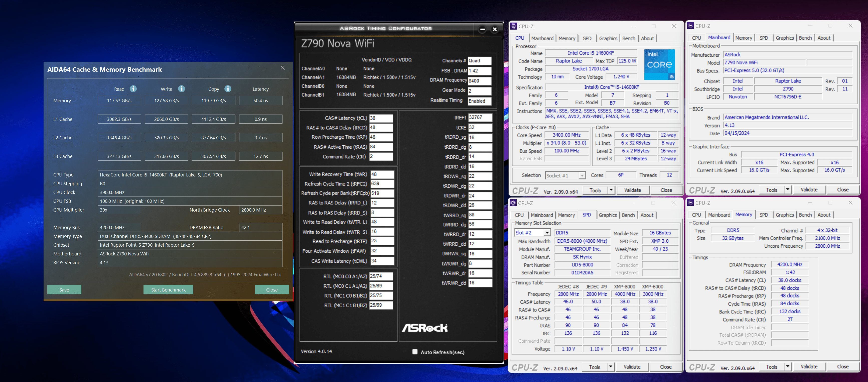Click Uncore Frequency 2800.0 MHz value
The width and height of the screenshot is (868, 382).
(827, 246)
